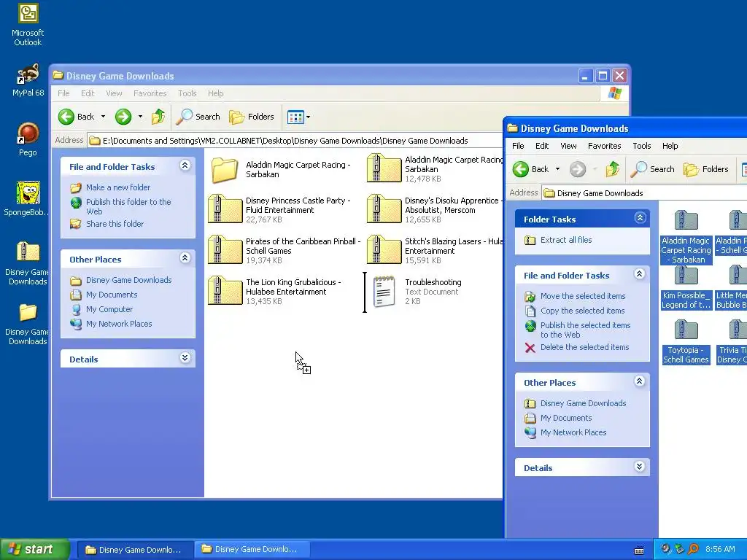Image resolution: width=747 pixels, height=560 pixels.
Task: Open My Documents in rear window Other Places
Action: [x=112, y=295]
